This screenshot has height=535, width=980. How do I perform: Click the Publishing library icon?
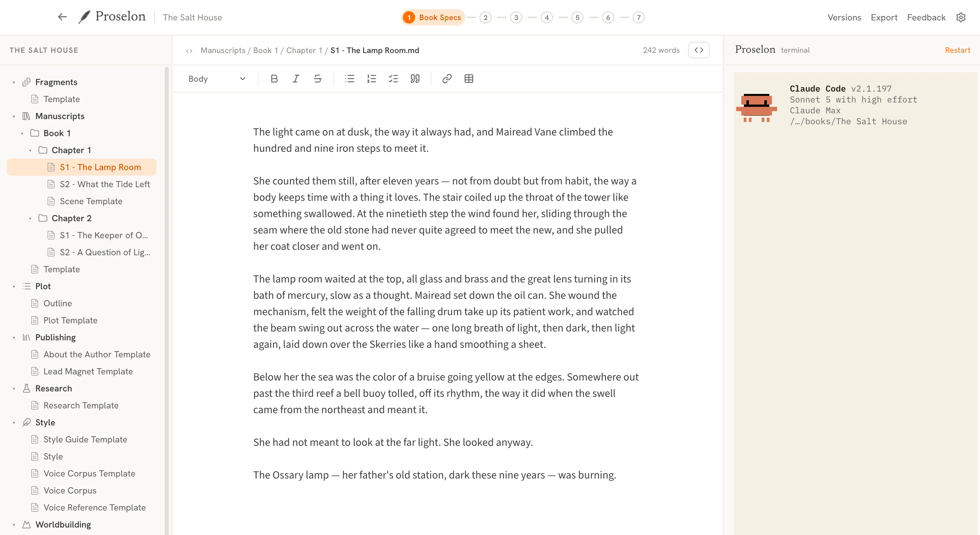point(26,337)
